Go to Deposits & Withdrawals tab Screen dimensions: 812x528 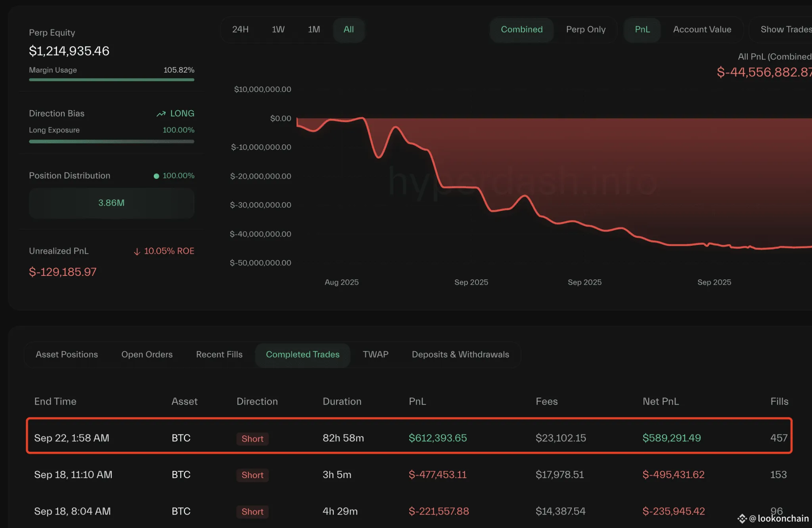[460, 354]
